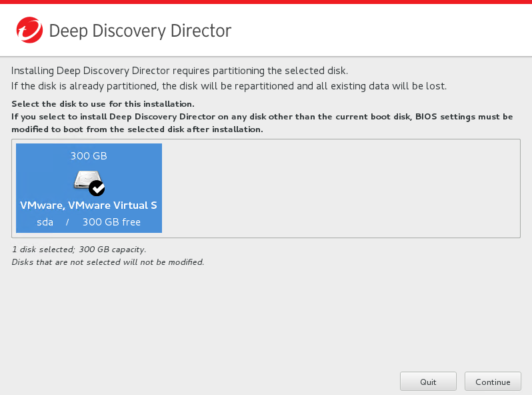Click the Trend Micro logo icon
Viewport: 532px width, 395px height.
(x=29, y=30)
